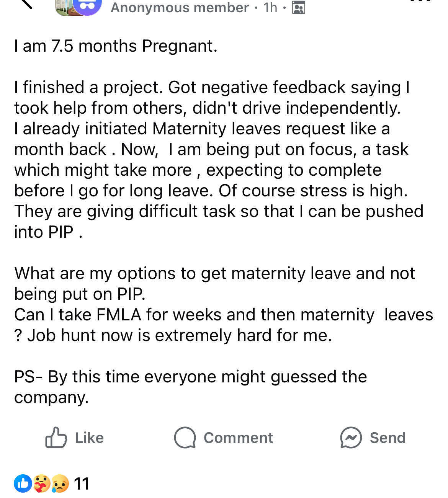Open the reactions breakdown from the emoji row

(40, 483)
